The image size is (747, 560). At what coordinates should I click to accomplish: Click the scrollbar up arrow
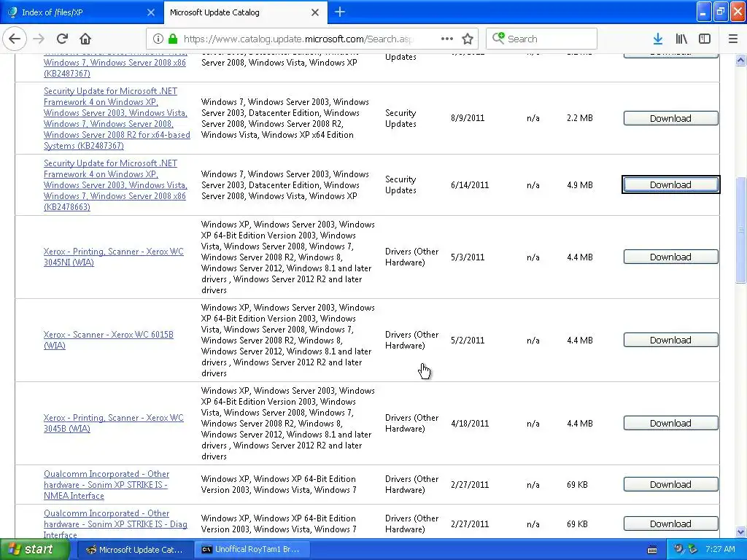tap(740, 60)
